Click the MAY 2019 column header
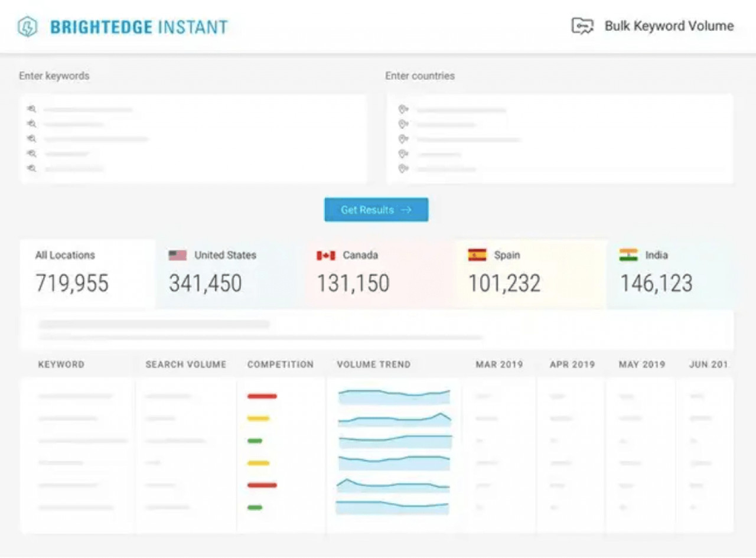Viewport: 756px width, 558px height. click(642, 364)
